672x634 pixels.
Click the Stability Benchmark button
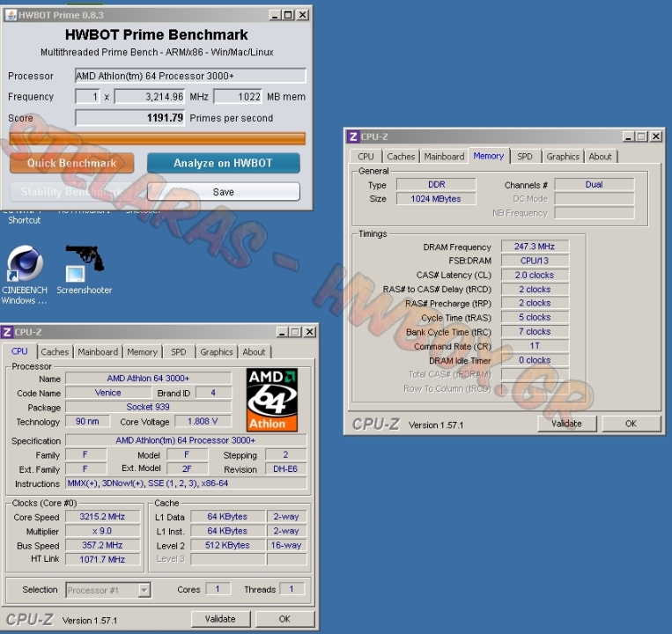(72, 191)
